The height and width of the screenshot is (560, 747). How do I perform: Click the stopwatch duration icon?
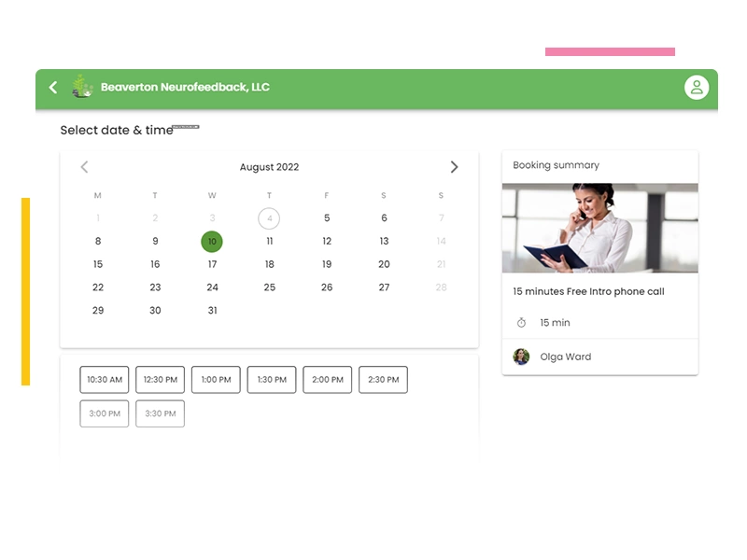pos(521,323)
